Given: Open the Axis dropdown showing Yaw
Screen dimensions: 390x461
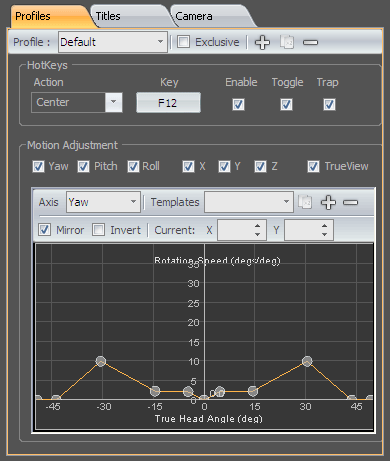Looking at the screenshot, I should tap(103, 202).
